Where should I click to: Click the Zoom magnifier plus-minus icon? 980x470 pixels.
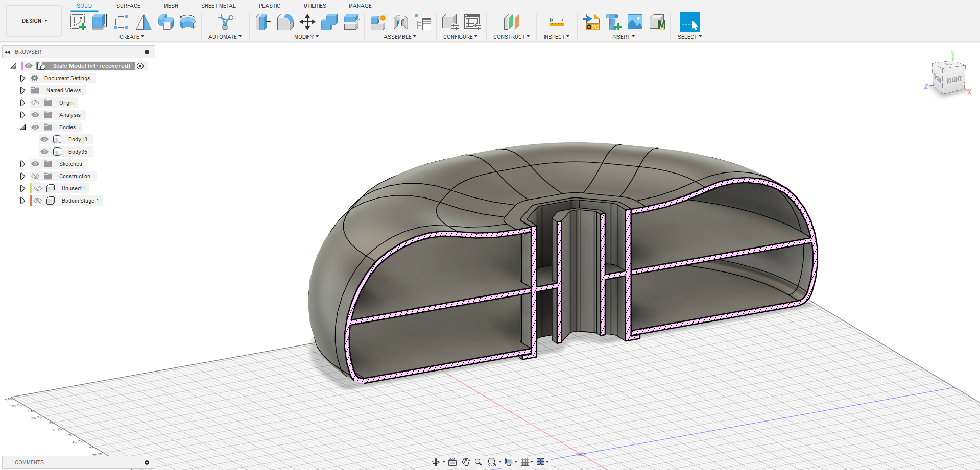[x=479, y=462]
